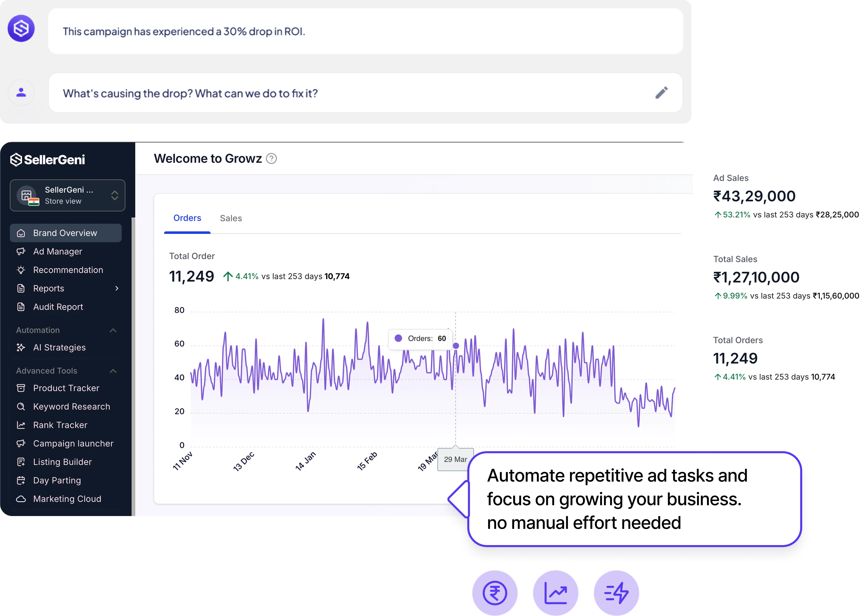This screenshot has width=865, height=616.
Task: Click the rupee circle icon
Action: (495, 593)
